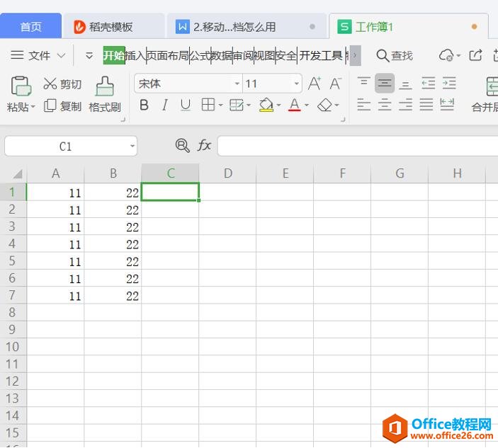
Task: Click the share export icon
Action: point(475,55)
